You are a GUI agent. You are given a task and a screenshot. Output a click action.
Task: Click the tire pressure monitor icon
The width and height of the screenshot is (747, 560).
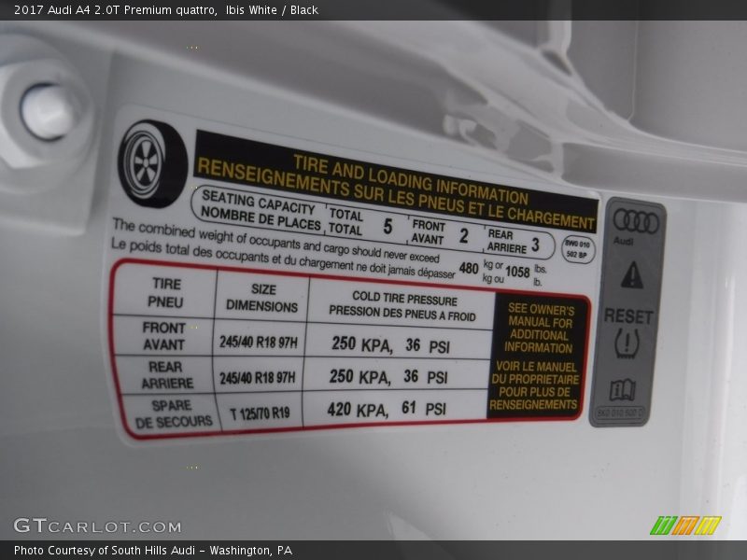pos(627,343)
